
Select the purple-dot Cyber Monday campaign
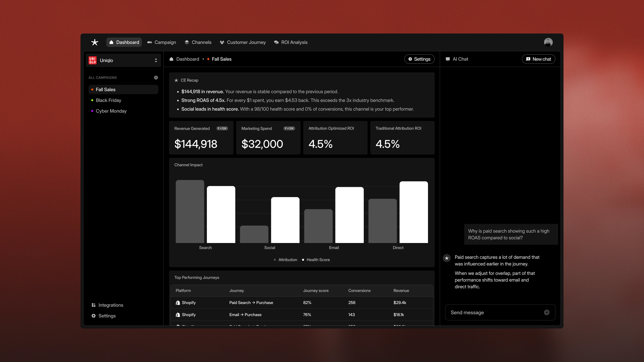pyautogui.click(x=111, y=111)
